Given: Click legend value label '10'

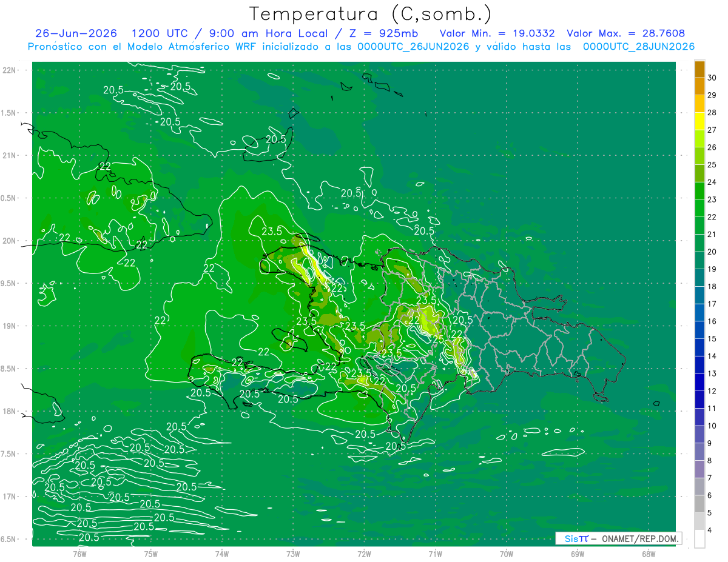Looking at the screenshot, I should 712,426.
